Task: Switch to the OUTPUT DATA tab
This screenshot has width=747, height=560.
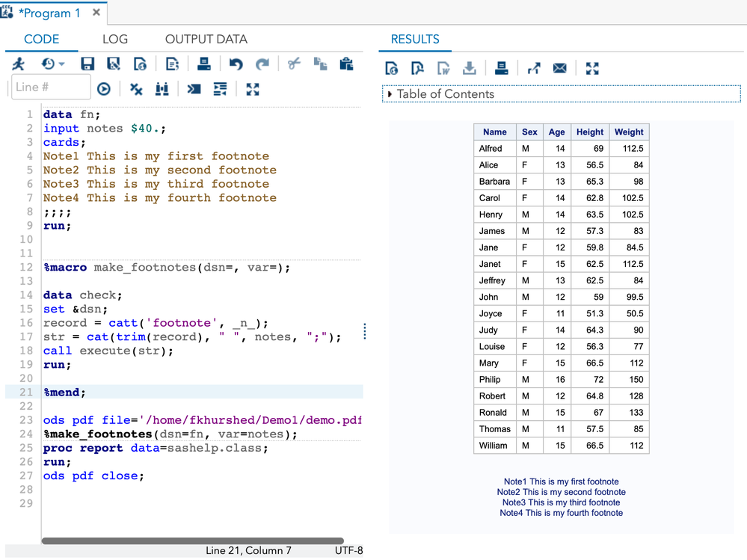Action: click(206, 39)
